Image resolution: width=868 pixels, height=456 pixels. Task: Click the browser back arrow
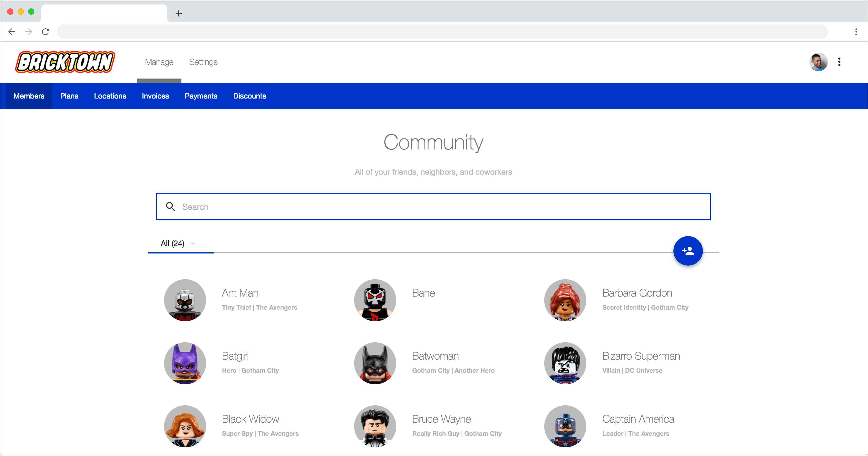tap(12, 32)
